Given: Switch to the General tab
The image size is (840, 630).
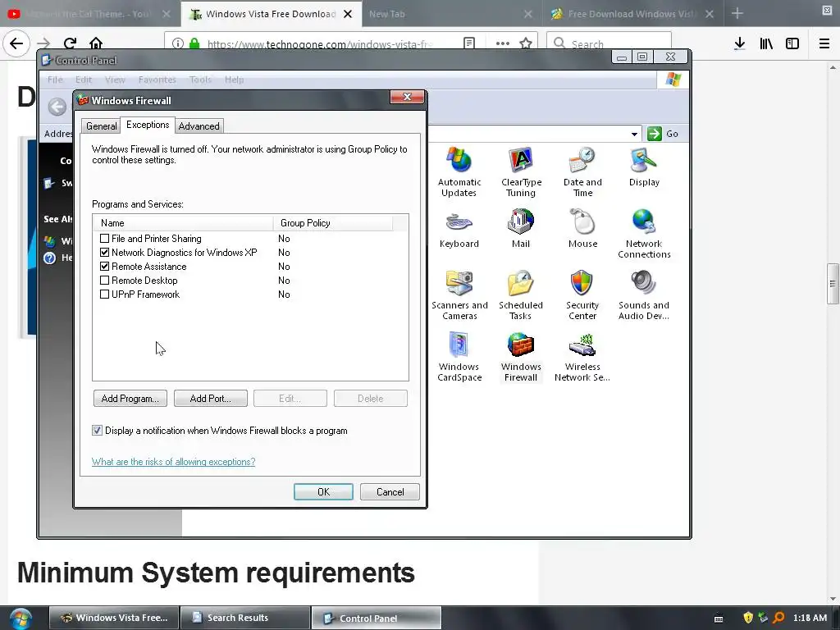Looking at the screenshot, I should tap(101, 126).
